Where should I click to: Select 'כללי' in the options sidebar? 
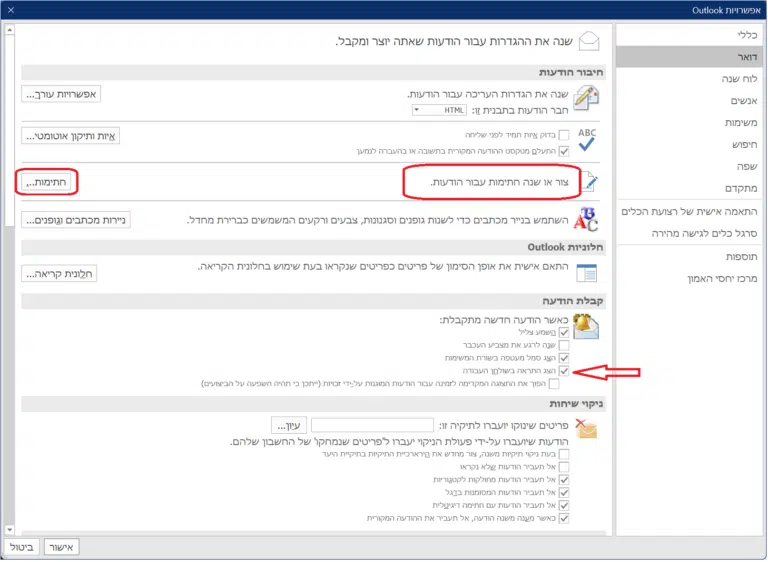(x=689, y=35)
